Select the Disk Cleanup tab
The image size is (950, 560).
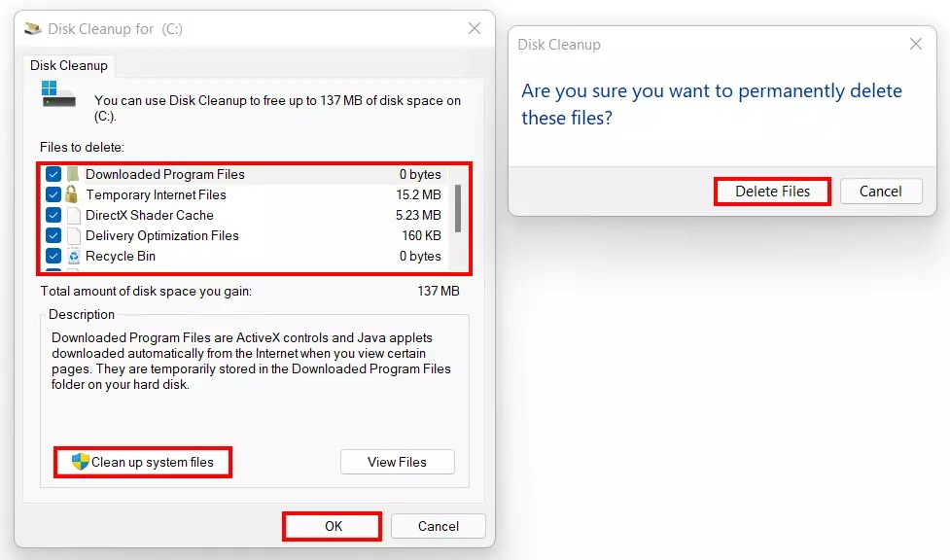click(x=69, y=66)
